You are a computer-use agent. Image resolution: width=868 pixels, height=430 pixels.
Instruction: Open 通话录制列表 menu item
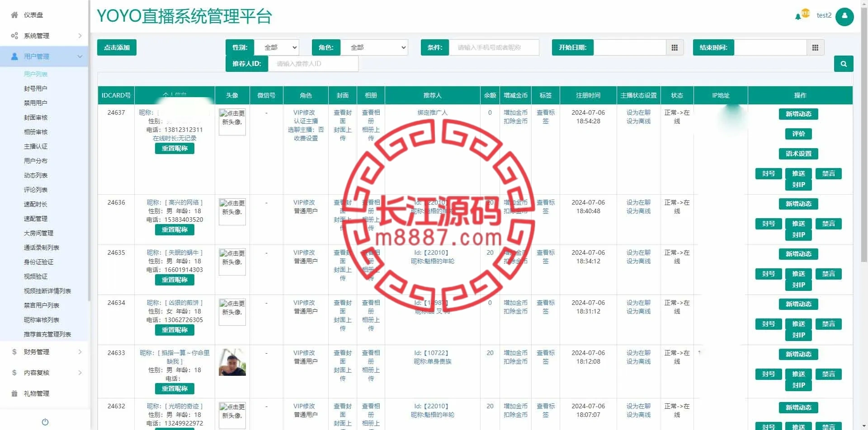pos(42,248)
